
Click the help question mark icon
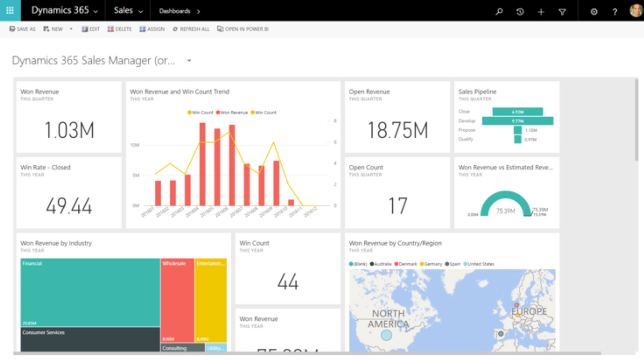point(615,12)
